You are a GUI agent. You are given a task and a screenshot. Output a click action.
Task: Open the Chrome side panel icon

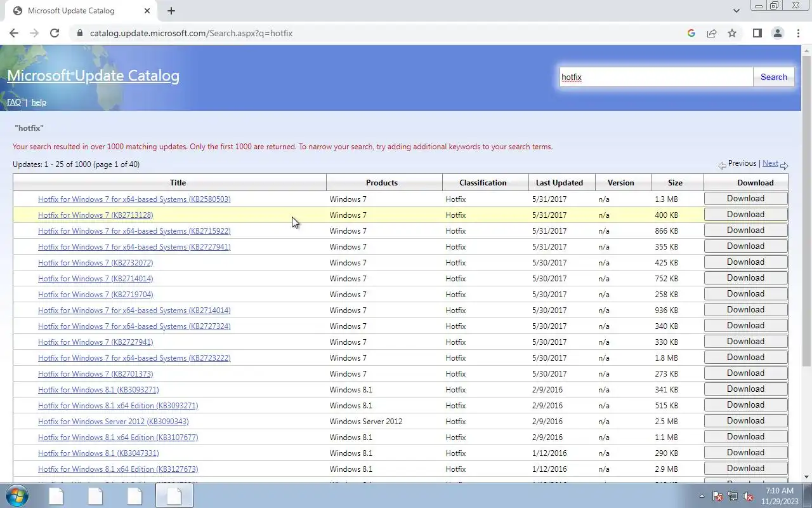click(x=757, y=33)
